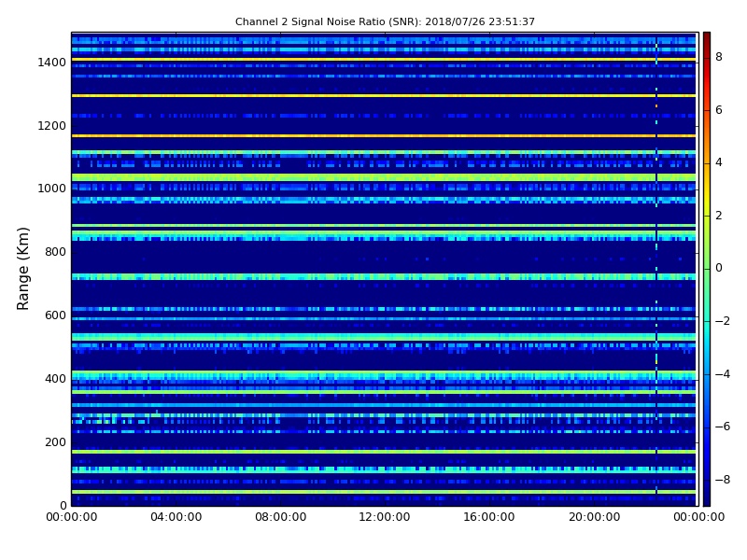Click the colorbar value 0 label
Viewport: 747px width, 560px height.
coord(719,268)
